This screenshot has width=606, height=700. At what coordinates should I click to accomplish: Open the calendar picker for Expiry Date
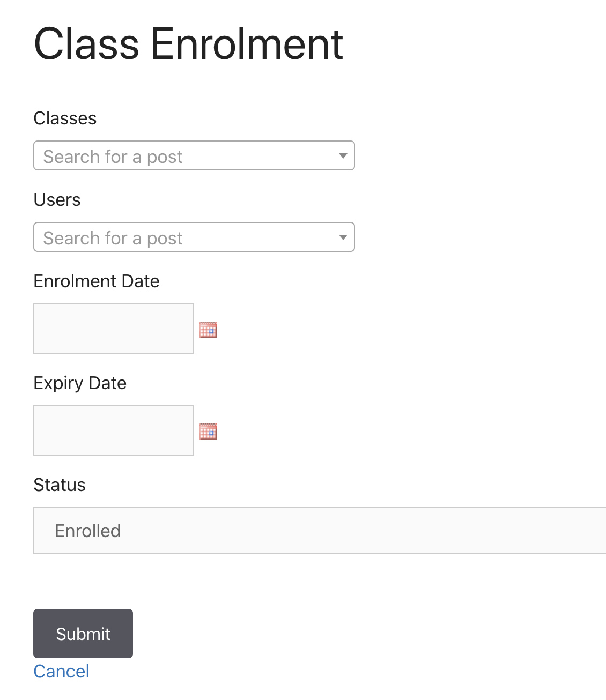[x=208, y=431]
